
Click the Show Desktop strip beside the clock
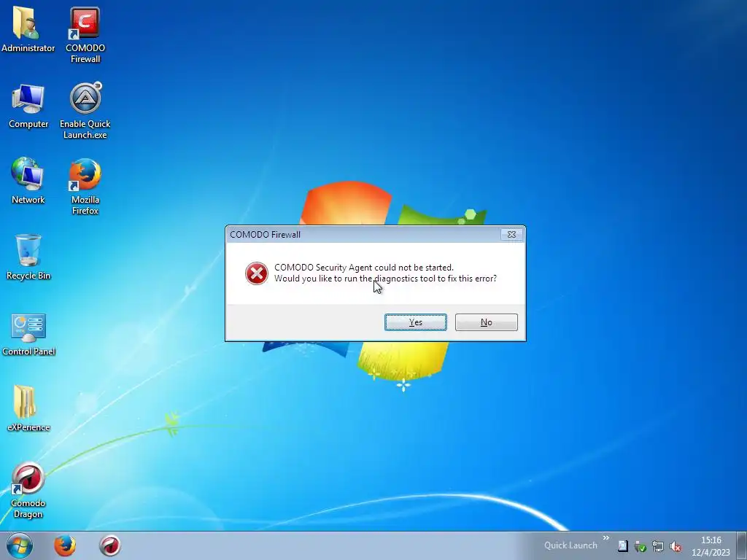point(742,545)
